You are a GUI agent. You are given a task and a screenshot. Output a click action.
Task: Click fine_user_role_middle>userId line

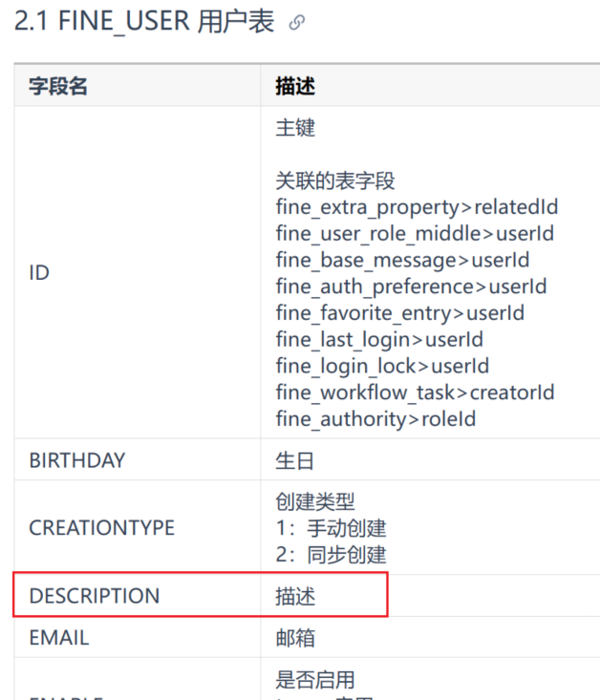(x=415, y=234)
